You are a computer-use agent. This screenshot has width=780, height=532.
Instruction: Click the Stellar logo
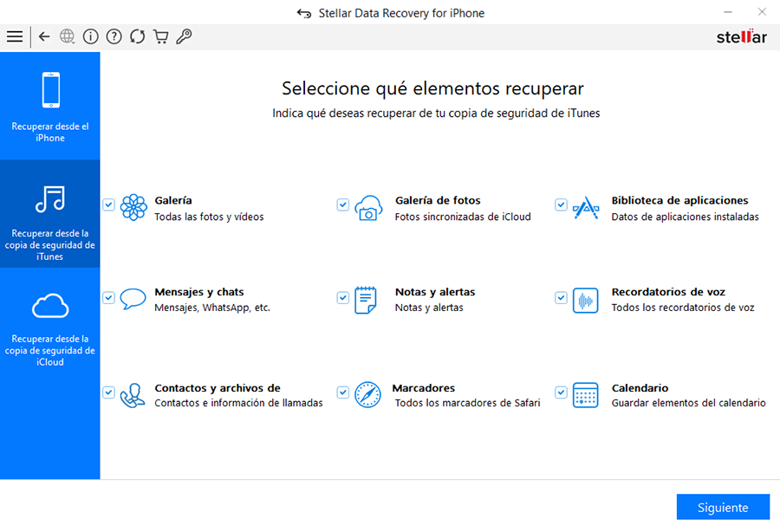[x=741, y=36]
